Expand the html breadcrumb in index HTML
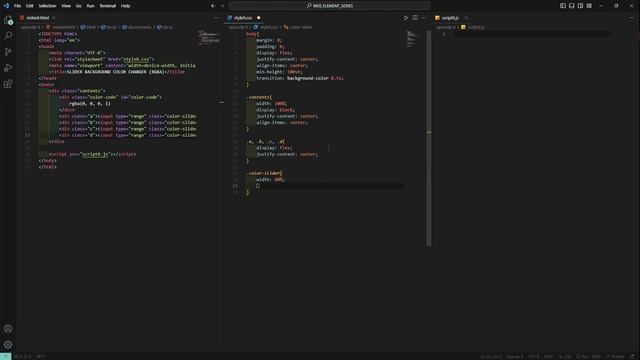Image resolution: width=640 pixels, height=360 pixels. [88, 27]
